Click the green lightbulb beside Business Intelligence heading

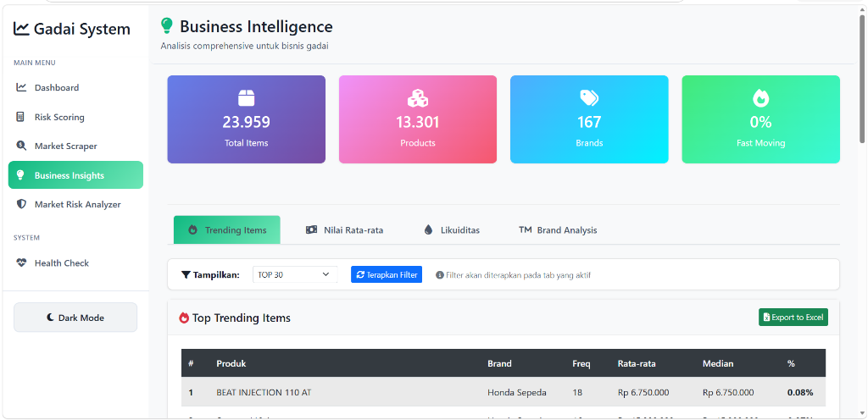coord(167,26)
